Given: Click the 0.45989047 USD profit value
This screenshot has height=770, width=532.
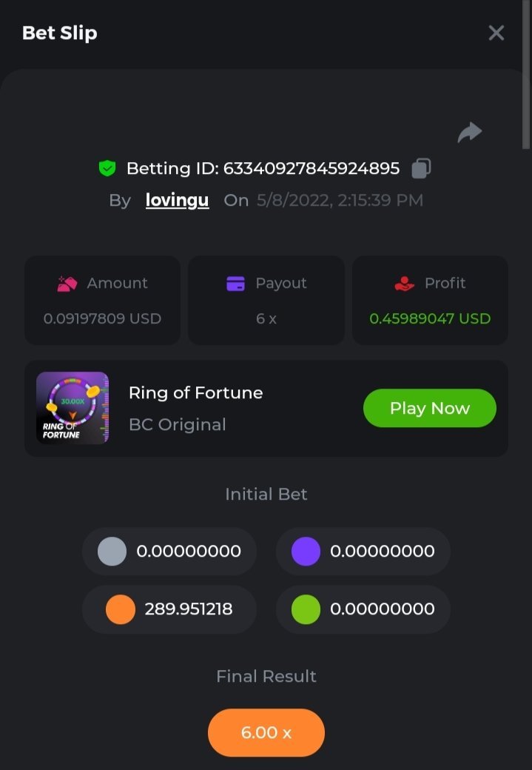Looking at the screenshot, I should pos(430,318).
